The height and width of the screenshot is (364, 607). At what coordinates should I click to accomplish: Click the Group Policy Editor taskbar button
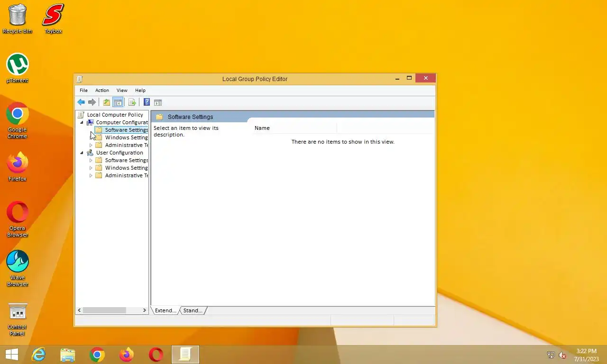tap(185, 355)
